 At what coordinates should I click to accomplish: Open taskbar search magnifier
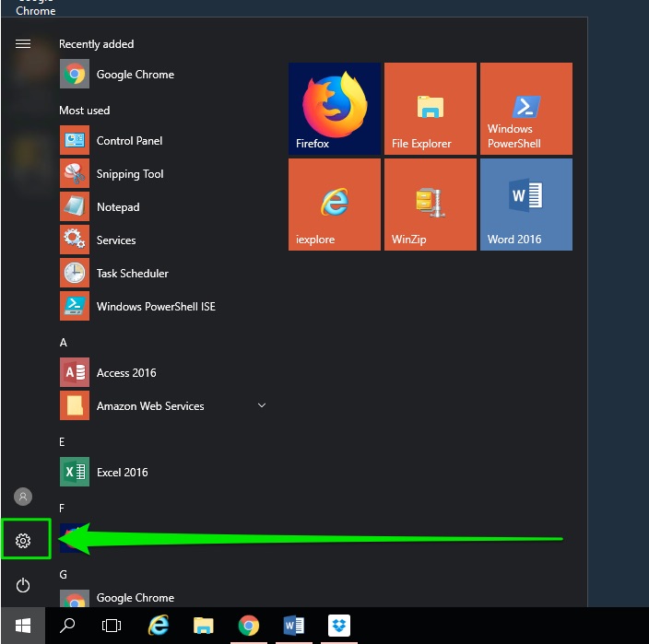67,626
